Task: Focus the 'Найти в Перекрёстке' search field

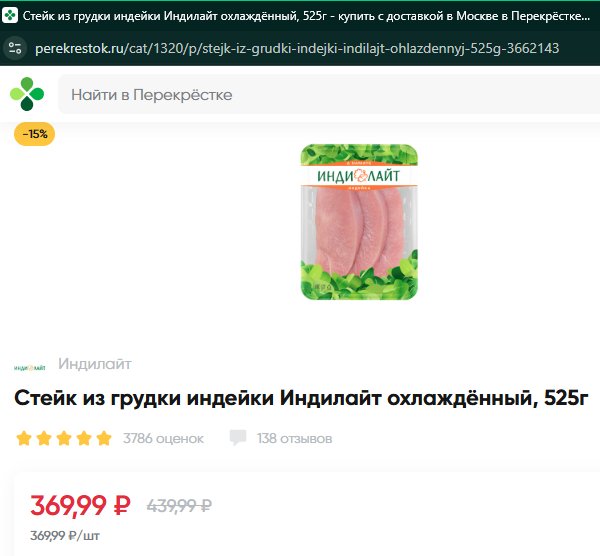Action: pos(329,95)
